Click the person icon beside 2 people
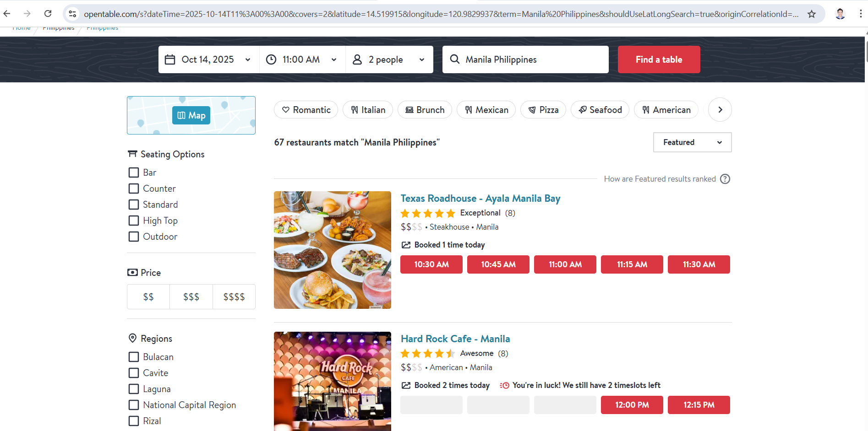868x431 pixels. pos(357,59)
